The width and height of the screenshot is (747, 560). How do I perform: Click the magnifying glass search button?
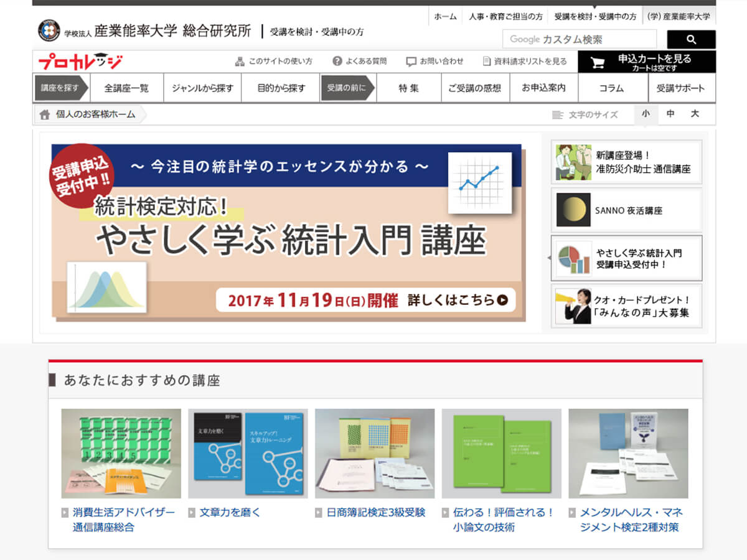691,39
